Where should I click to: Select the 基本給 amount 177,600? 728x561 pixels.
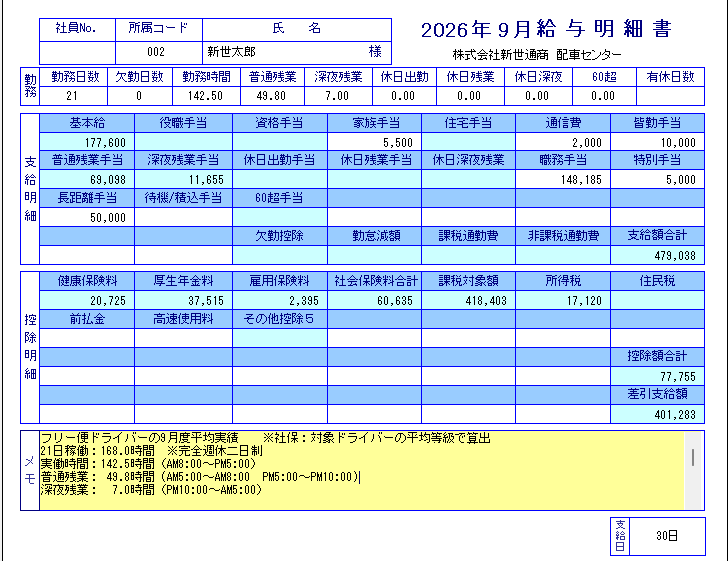click(x=87, y=142)
